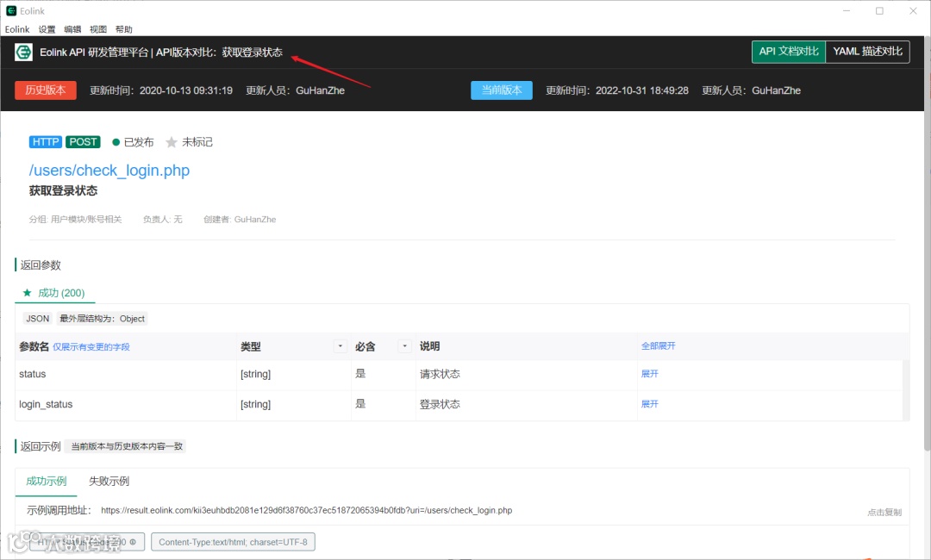Open the 必含 column filter dropdown
Screen dimensions: 931x560
click(x=405, y=345)
